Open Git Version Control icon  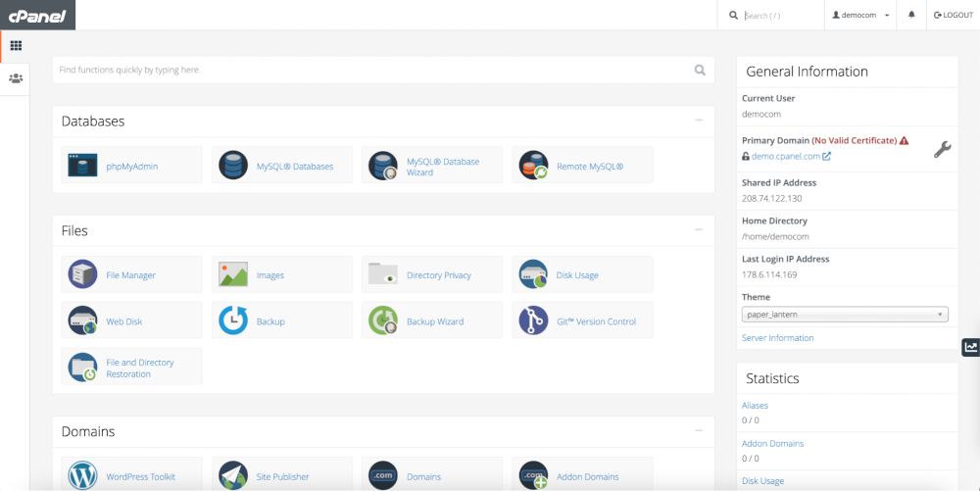pos(534,320)
